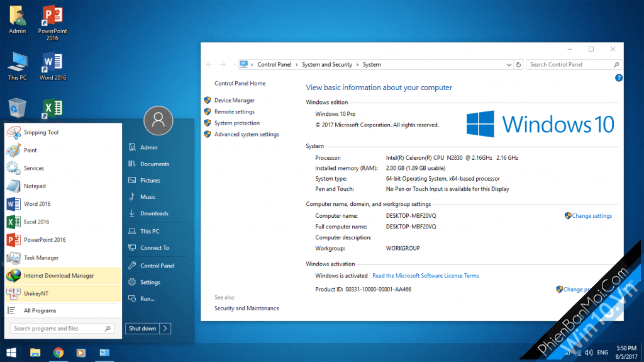The height and width of the screenshot is (362, 644).
Task: Click the help question mark icon
Action: (619, 77)
